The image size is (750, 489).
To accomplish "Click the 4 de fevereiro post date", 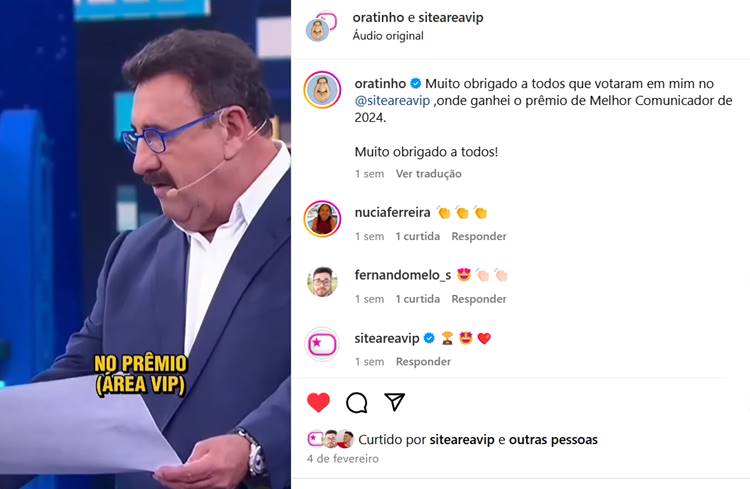I will [342, 458].
